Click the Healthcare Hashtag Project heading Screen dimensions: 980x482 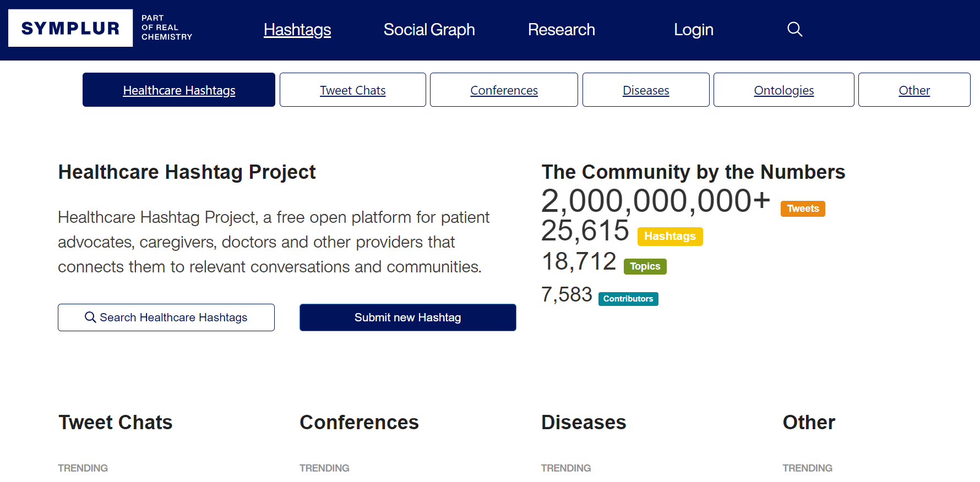[x=187, y=172]
